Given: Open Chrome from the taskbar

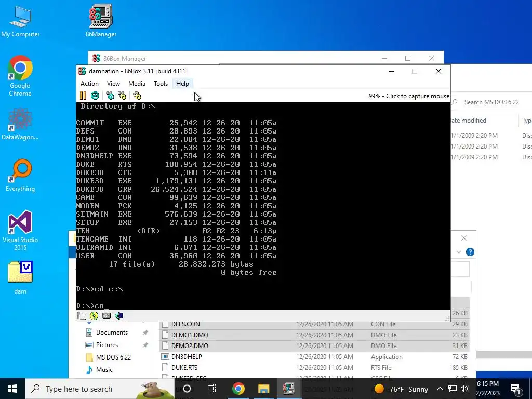Looking at the screenshot, I should (238, 389).
